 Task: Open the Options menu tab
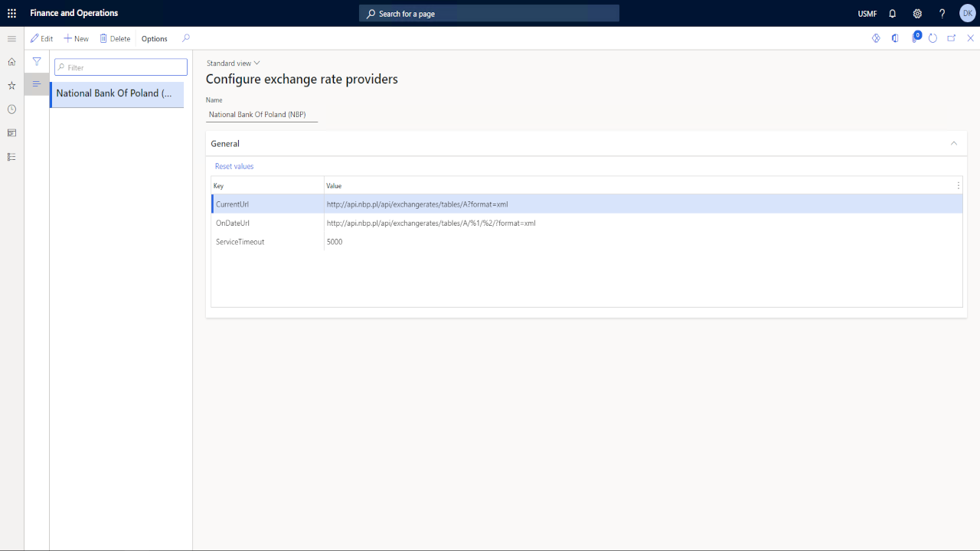click(x=155, y=38)
